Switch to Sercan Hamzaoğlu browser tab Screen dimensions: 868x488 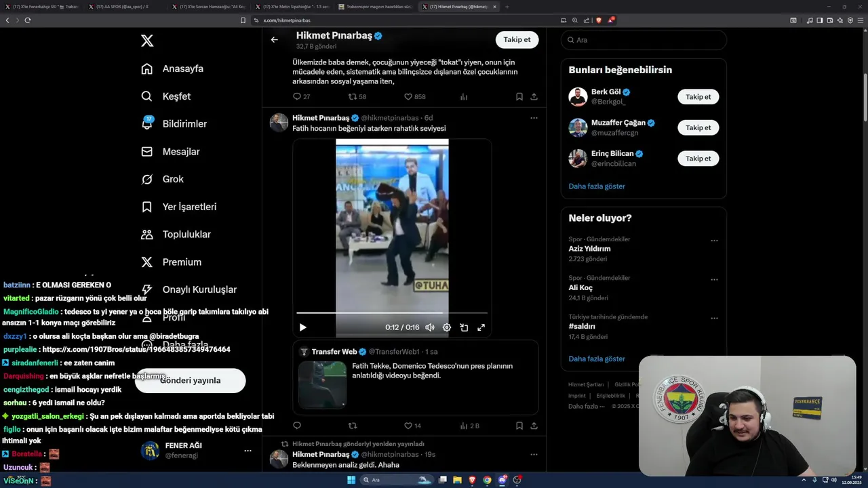coord(209,6)
